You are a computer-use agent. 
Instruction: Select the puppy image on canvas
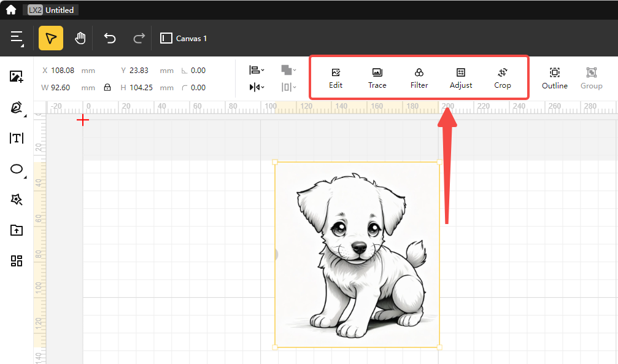[357, 255]
